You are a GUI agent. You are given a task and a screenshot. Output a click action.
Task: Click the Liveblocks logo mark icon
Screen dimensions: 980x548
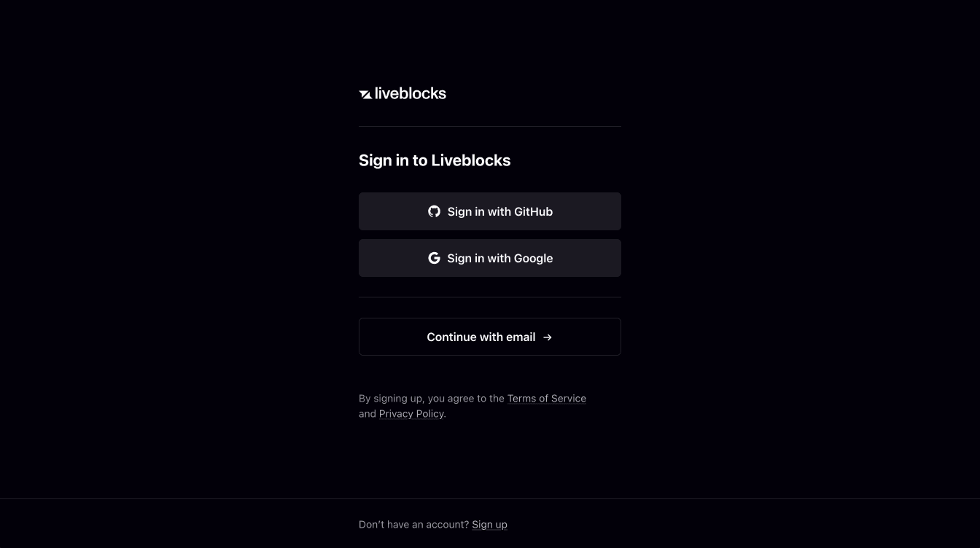tap(365, 94)
